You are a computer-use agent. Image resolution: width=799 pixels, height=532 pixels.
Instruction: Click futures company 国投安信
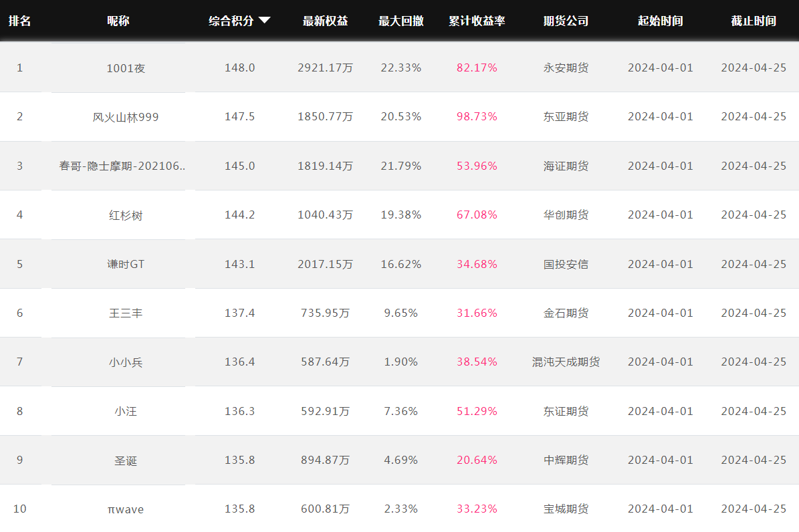point(566,265)
